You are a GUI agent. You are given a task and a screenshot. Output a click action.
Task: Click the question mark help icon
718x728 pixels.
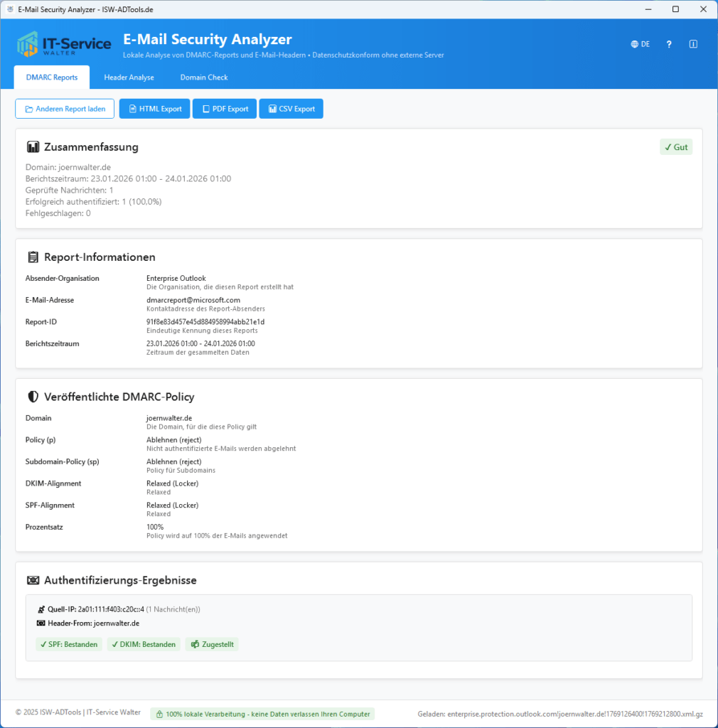(668, 43)
